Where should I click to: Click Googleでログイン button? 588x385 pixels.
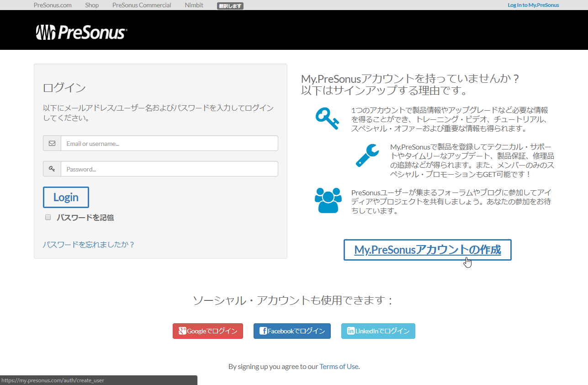tap(208, 331)
